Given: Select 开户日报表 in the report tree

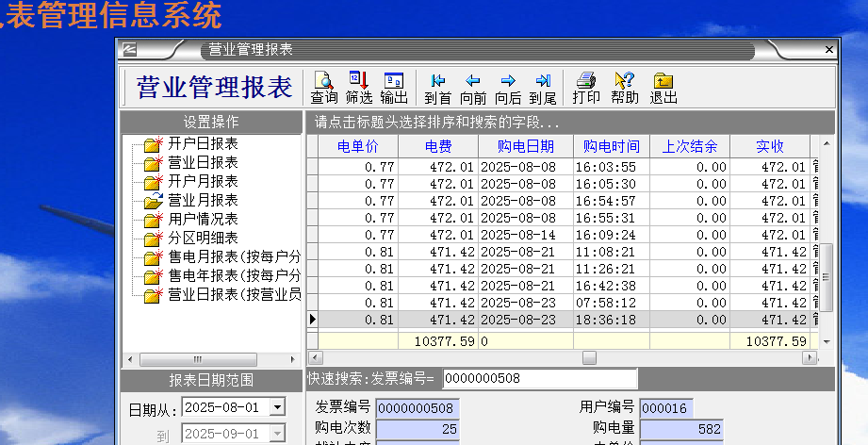Looking at the screenshot, I should (x=202, y=144).
